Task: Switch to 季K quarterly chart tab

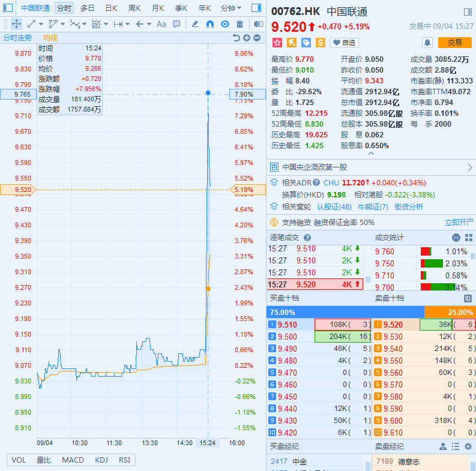Action: click(181, 8)
